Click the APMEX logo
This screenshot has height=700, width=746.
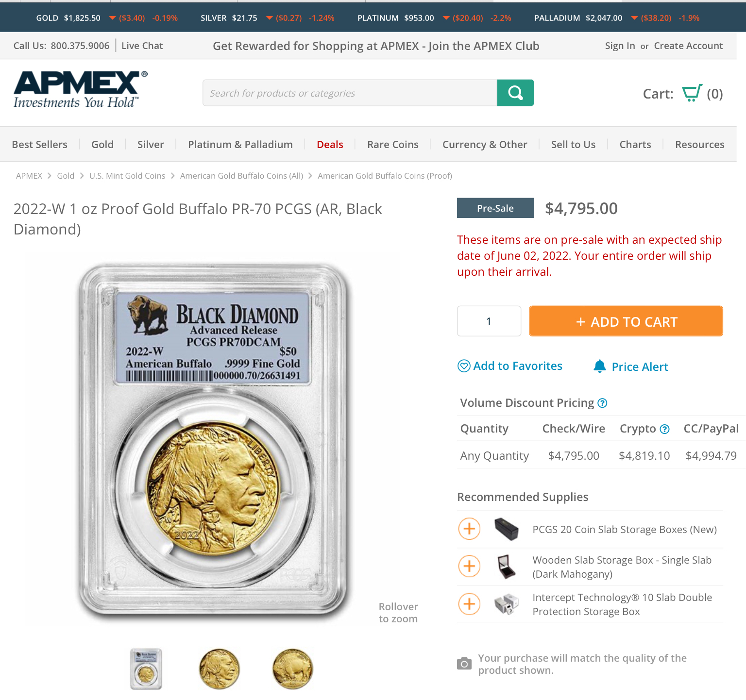coord(80,89)
